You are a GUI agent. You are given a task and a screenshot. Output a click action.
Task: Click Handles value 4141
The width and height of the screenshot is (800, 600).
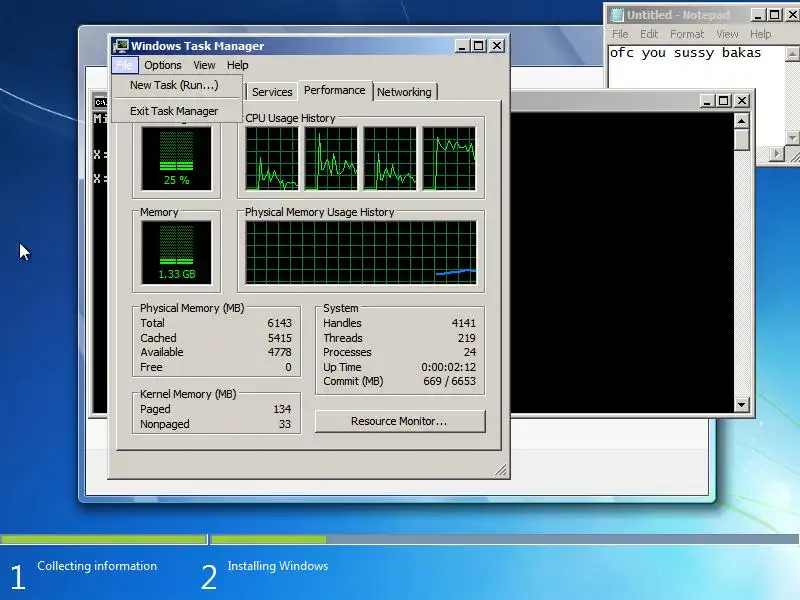[463, 323]
